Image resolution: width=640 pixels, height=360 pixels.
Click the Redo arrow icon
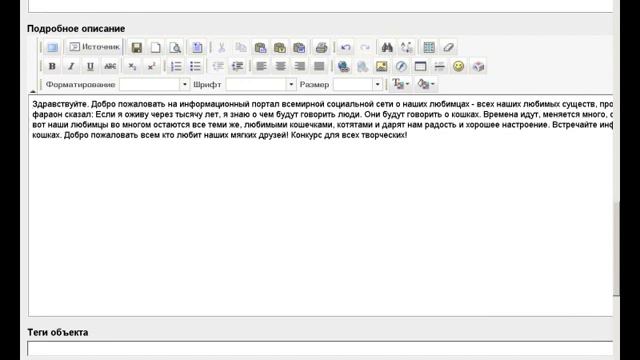tap(365, 47)
